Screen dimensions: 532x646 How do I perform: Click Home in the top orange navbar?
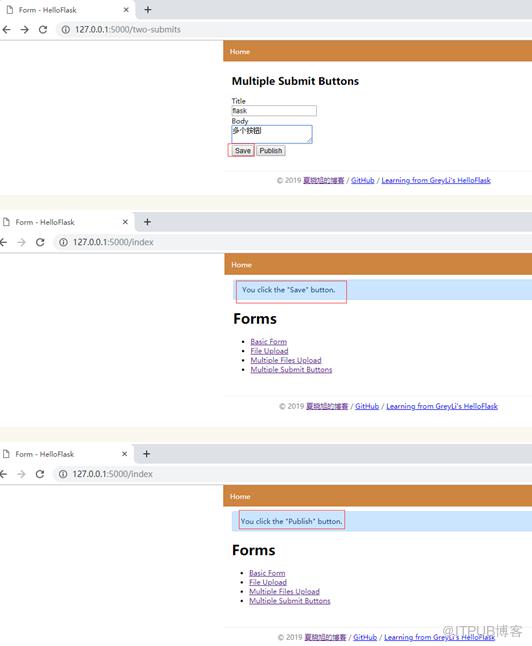click(x=240, y=52)
